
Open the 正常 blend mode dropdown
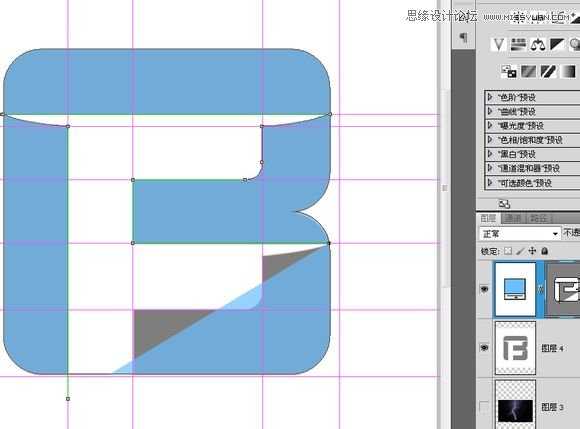520,234
